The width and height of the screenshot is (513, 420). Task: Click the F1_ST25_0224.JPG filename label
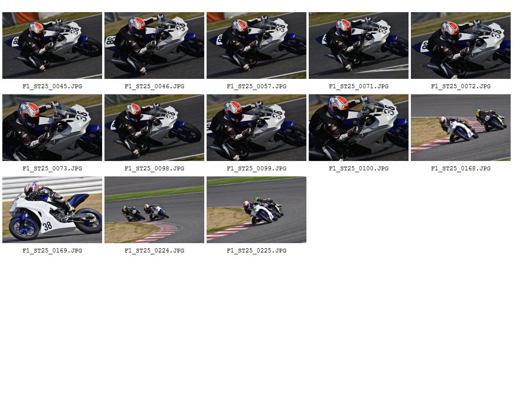click(154, 251)
